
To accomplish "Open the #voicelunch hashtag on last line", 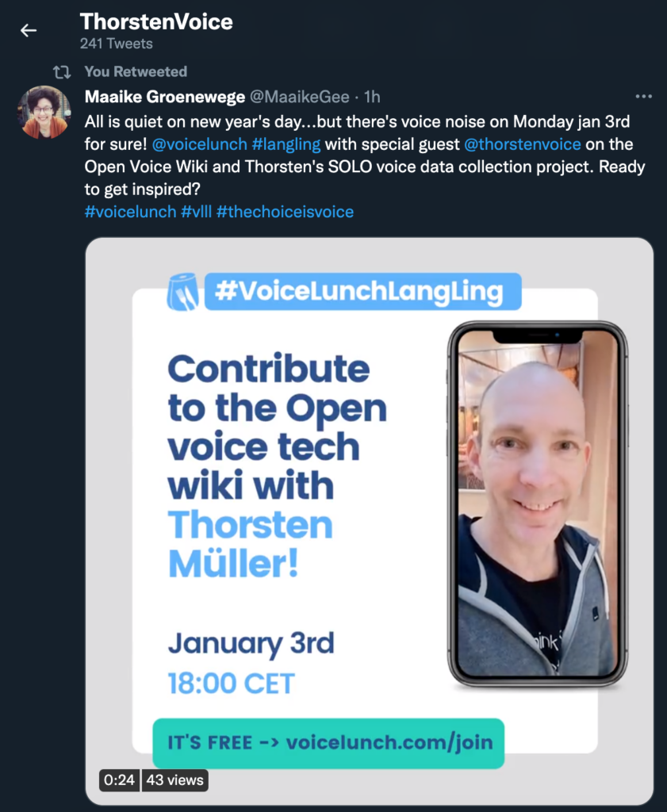I will click(x=130, y=212).
